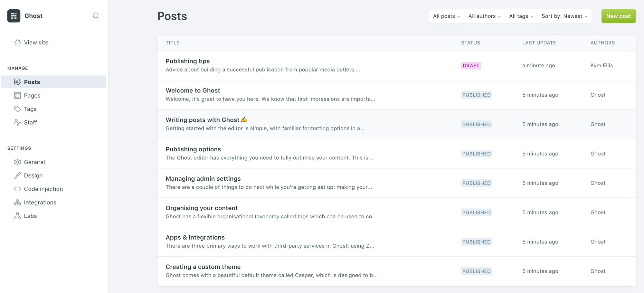
Task: Click the Design brush icon
Action: (17, 175)
